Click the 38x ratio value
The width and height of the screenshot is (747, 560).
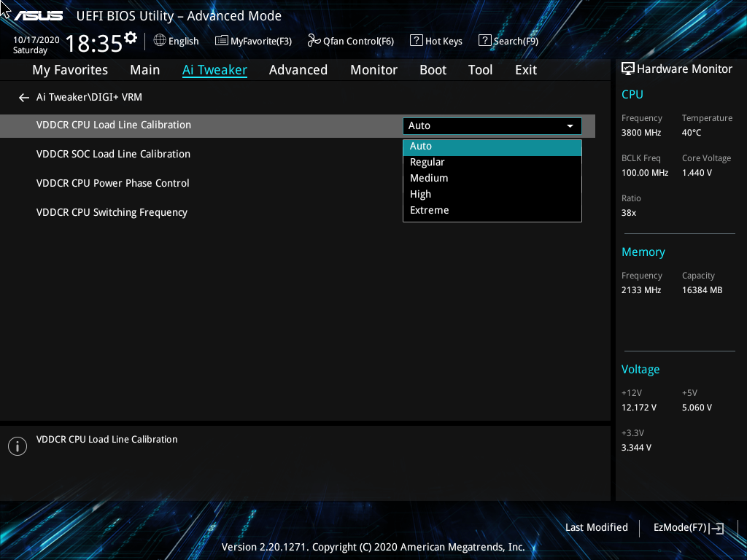tap(628, 213)
